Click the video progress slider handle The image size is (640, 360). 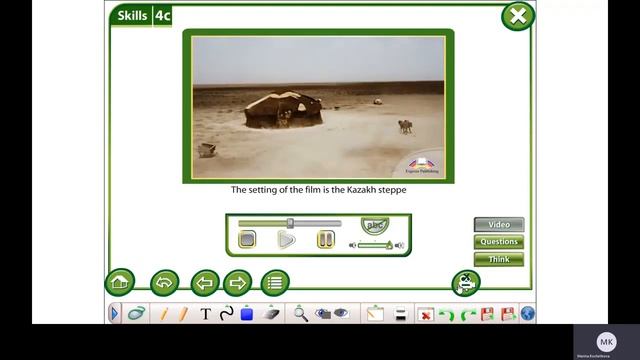(x=290, y=223)
